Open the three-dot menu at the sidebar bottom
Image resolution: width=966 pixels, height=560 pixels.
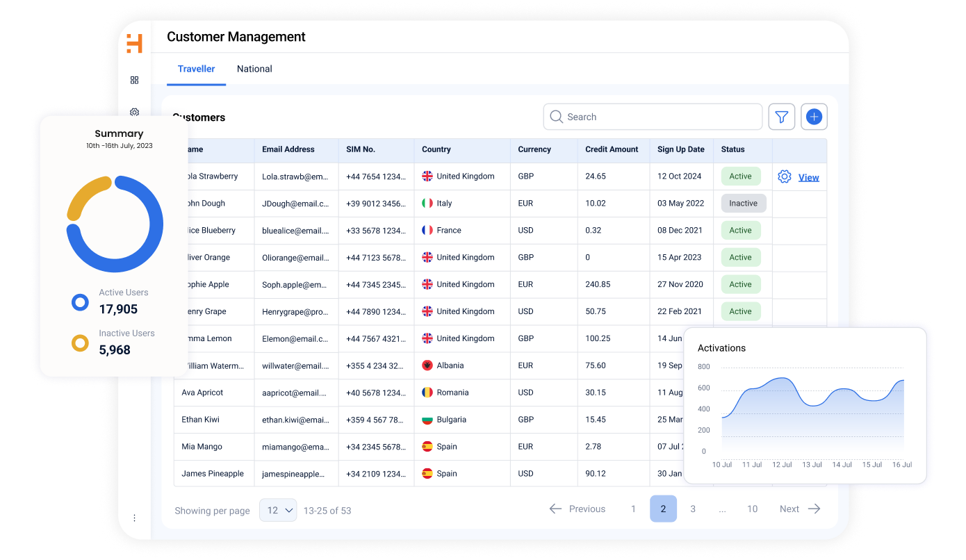click(x=134, y=517)
